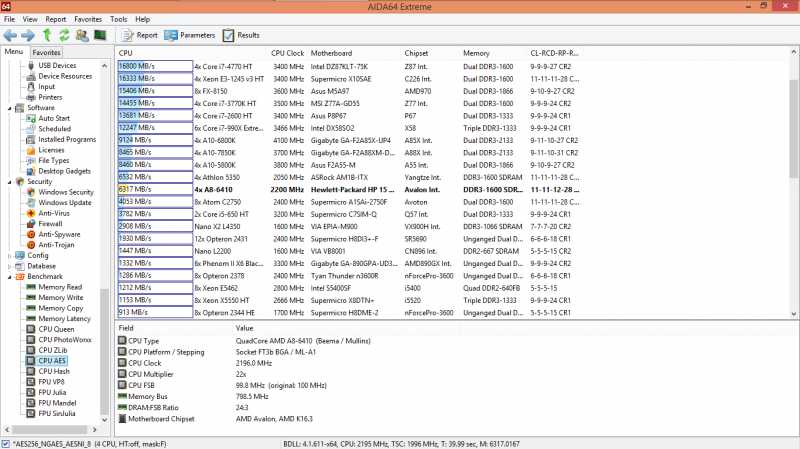Select the Memory Latency benchmark
The height and width of the screenshot is (449, 800).
(64, 319)
